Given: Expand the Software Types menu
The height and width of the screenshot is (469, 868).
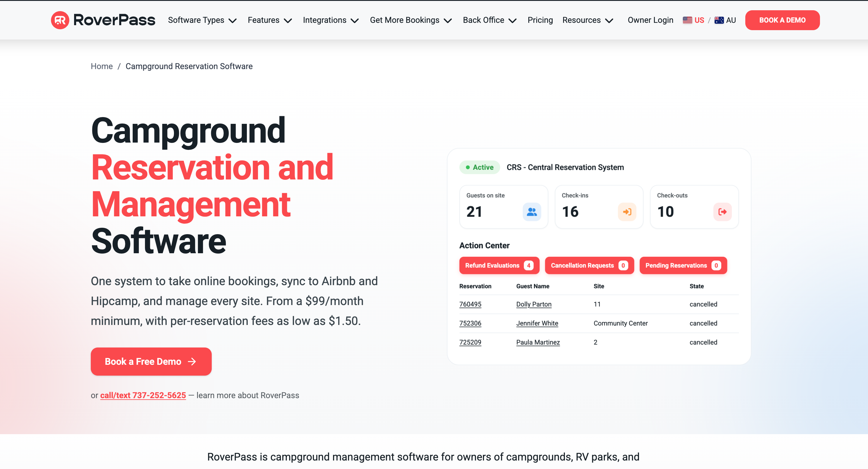Looking at the screenshot, I should tap(203, 20).
